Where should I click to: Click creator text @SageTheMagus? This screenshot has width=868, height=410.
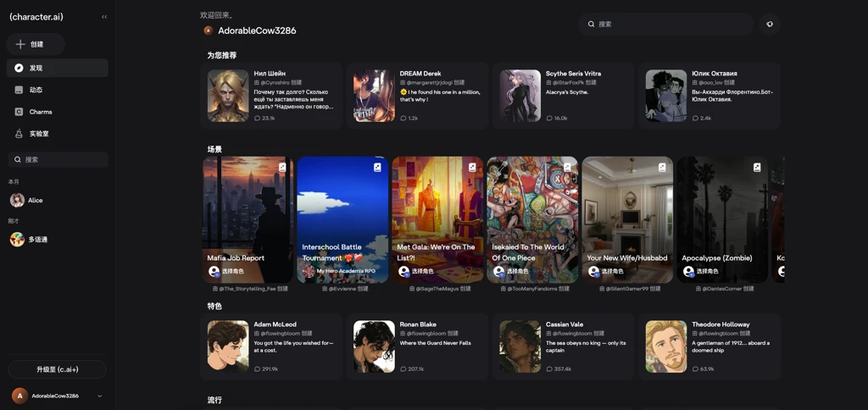pos(437,289)
